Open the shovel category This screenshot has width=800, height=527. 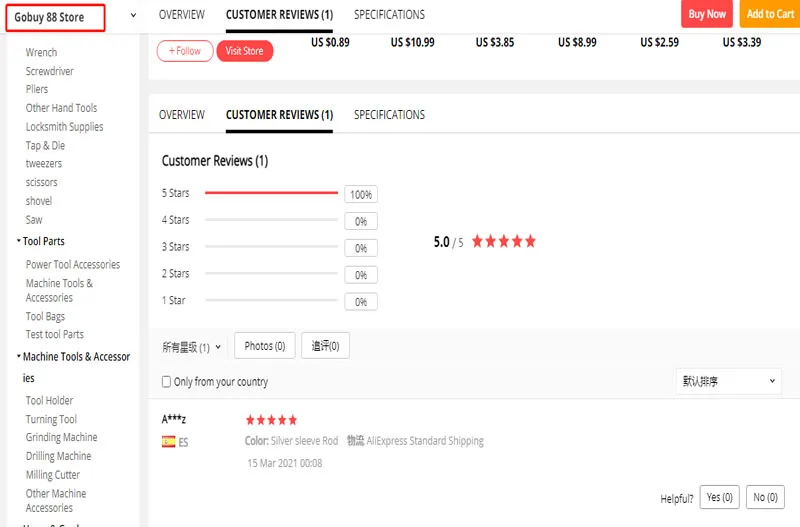click(x=39, y=201)
